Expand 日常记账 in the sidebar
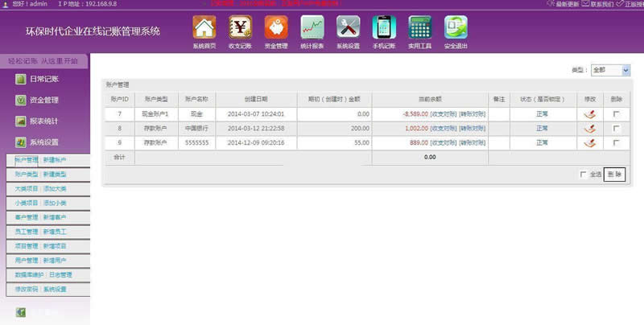Image resolution: width=644 pixels, height=325 pixels. coord(44,79)
